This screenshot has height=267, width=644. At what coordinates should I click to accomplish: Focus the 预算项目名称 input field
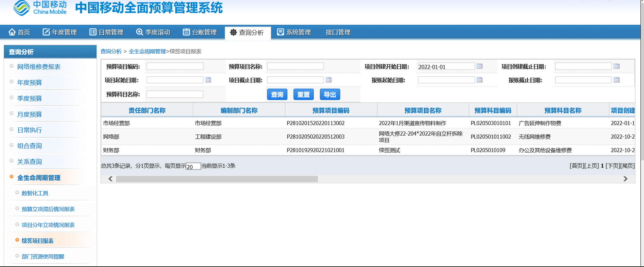pyautogui.click(x=295, y=66)
